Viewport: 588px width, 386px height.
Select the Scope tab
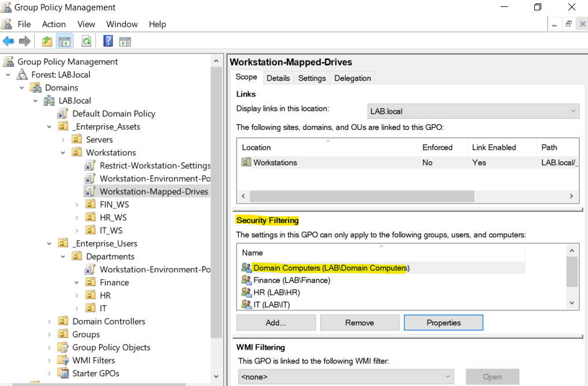(x=246, y=77)
